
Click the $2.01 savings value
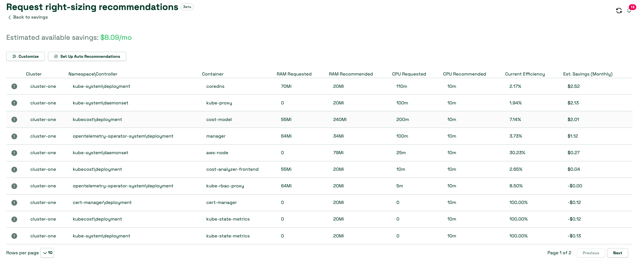pos(573,120)
